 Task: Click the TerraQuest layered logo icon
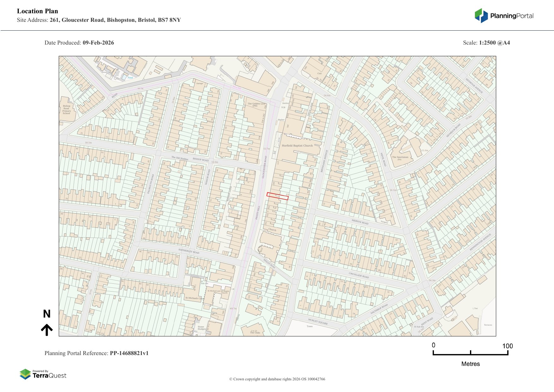click(x=25, y=374)
